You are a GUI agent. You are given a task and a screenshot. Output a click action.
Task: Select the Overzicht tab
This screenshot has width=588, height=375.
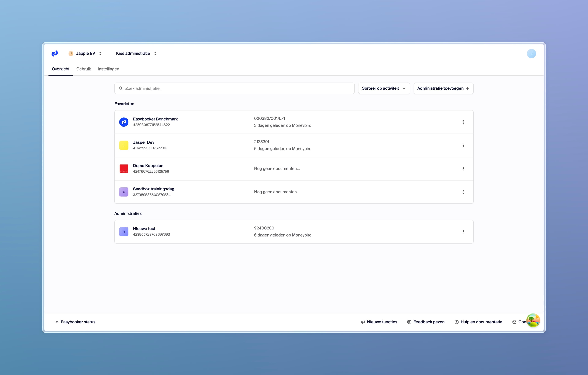[60, 69]
